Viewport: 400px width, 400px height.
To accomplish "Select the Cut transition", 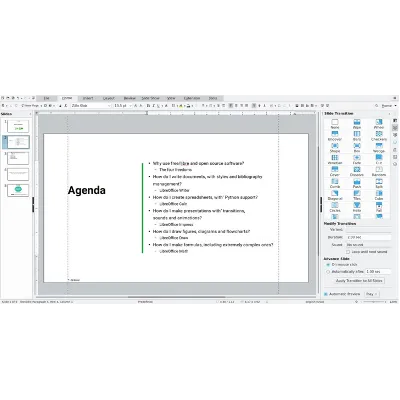I will (x=379, y=159).
